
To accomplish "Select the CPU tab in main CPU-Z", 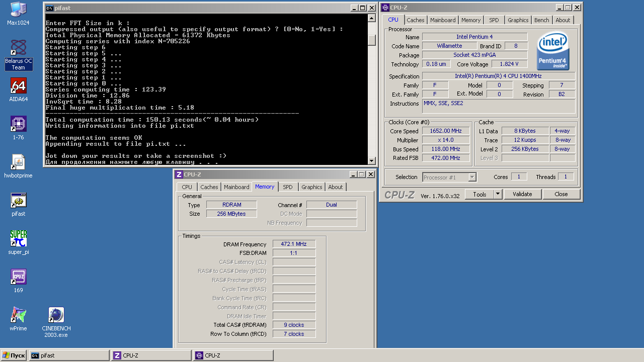I will tap(393, 20).
